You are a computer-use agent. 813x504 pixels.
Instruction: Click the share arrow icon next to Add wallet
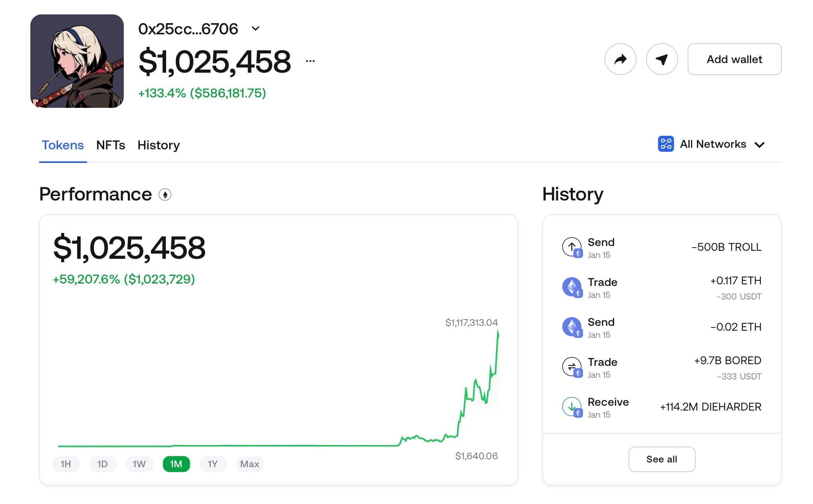(620, 59)
